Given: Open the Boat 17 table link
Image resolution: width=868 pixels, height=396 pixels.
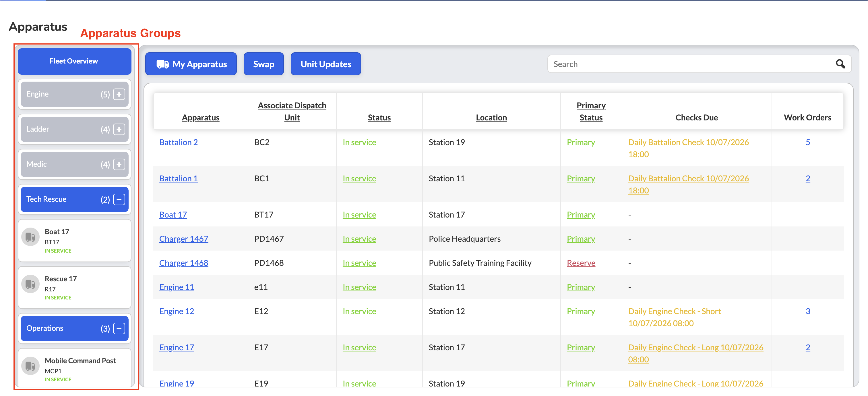Looking at the screenshot, I should click(173, 215).
